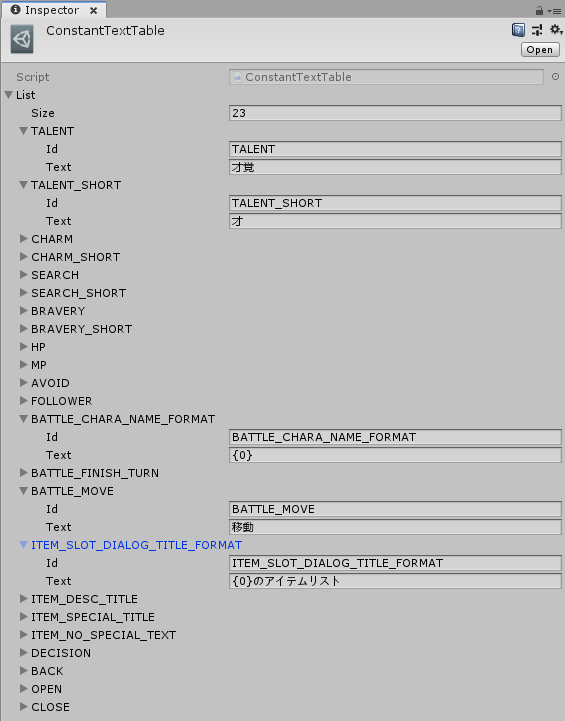Click the Script object picker circle
Screen dimensions: 565x721
click(x=555, y=77)
